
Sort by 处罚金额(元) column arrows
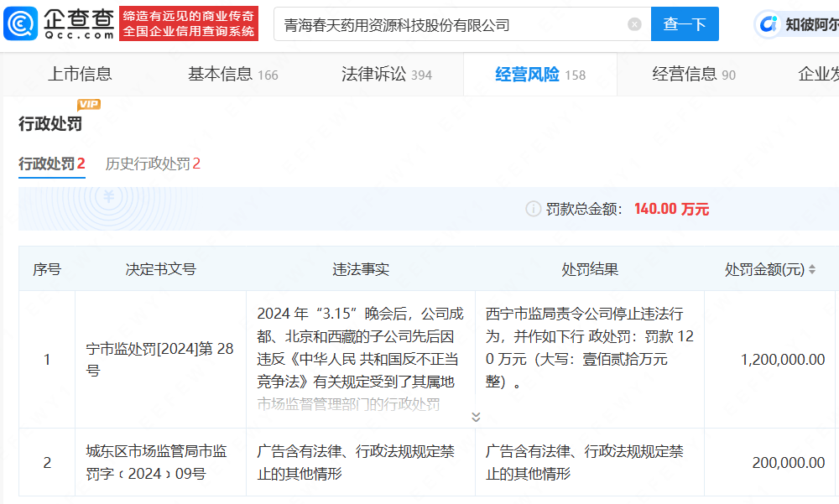click(x=812, y=269)
